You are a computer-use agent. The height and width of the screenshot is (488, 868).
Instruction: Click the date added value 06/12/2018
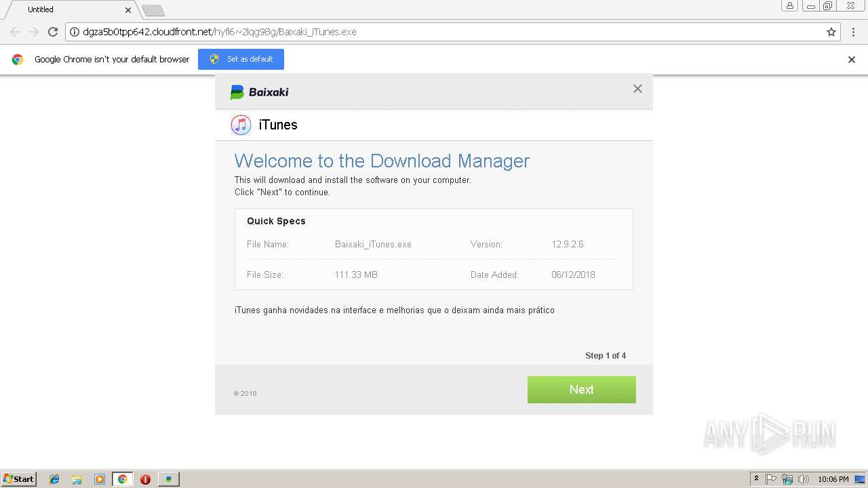pos(573,275)
